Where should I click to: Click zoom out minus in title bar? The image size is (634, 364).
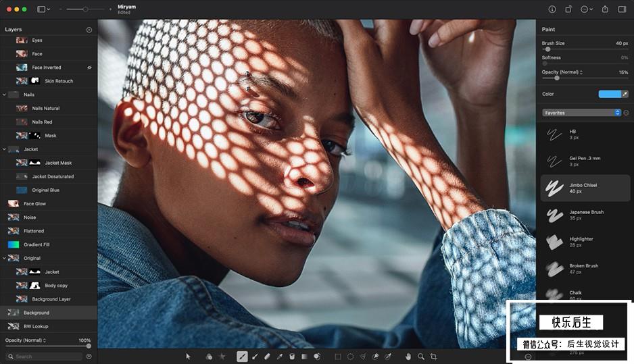(x=60, y=9)
